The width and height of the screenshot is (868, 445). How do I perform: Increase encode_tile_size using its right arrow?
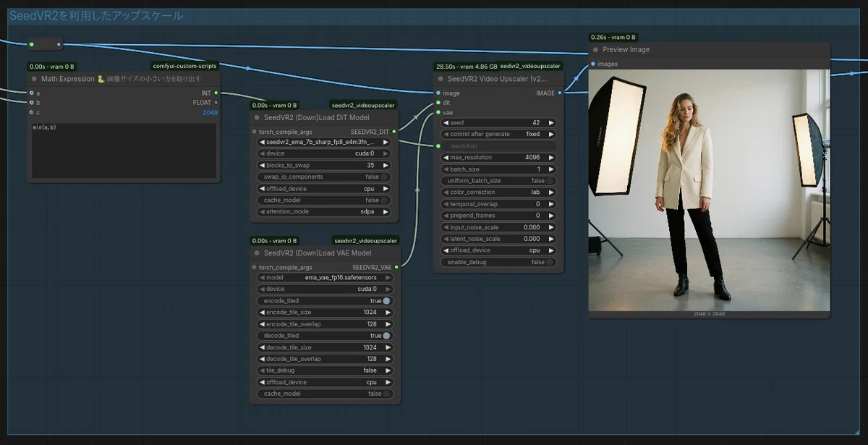[x=388, y=313]
